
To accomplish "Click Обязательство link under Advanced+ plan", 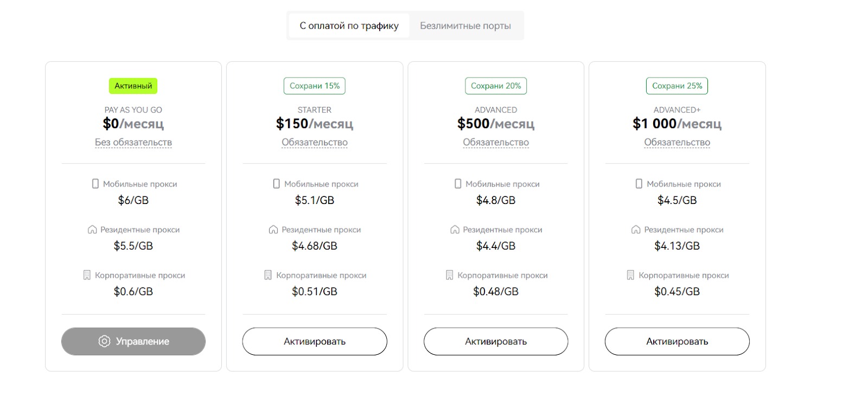I will pos(677,142).
